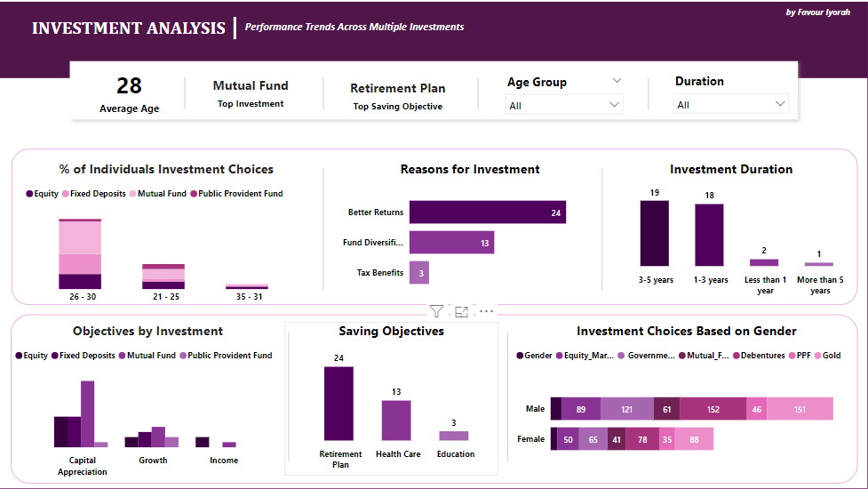Screen dimensions: 868x489
Task: Click the Gold legend marker in gender chart
Action: click(x=817, y=356)
